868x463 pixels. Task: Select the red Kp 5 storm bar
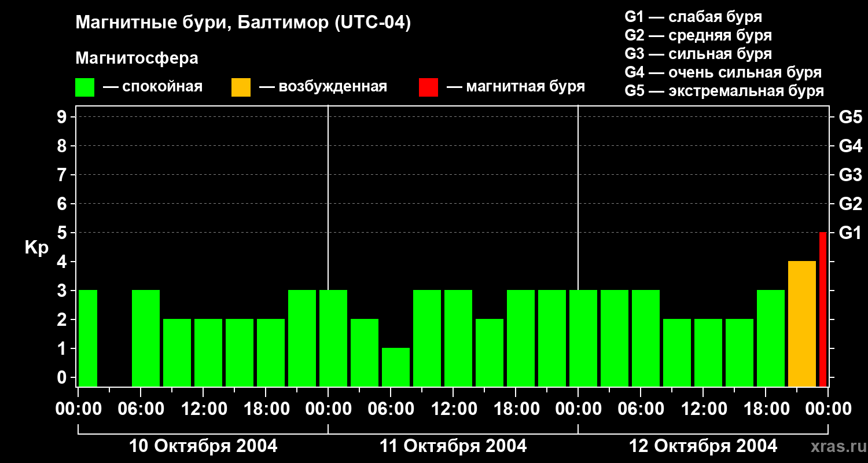tap(823, 309)
